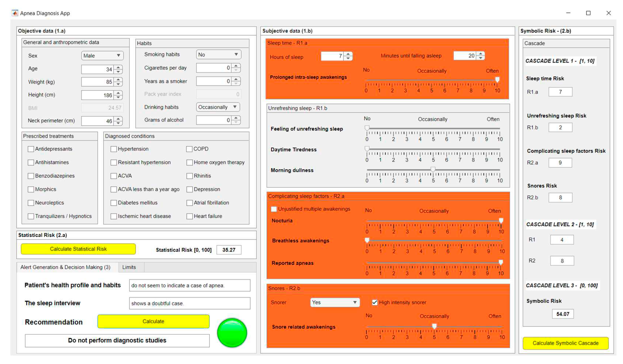This screenshot has width=623, height=364.
Task: Open the Snorer Yes dropdown
Action: pyautogui.click(x=335, y=303)
